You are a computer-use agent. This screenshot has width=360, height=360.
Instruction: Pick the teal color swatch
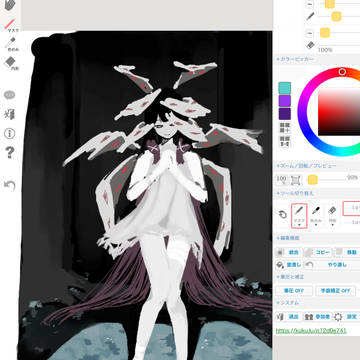285,88
